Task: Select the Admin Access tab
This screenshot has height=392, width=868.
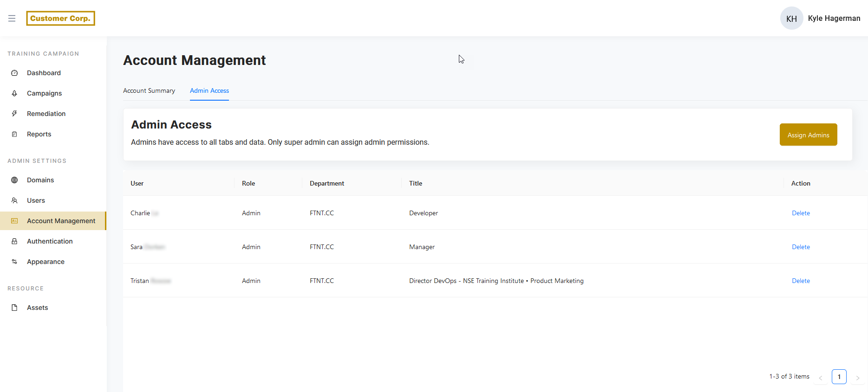Action: pyautogui.click(x=209, y=91)
